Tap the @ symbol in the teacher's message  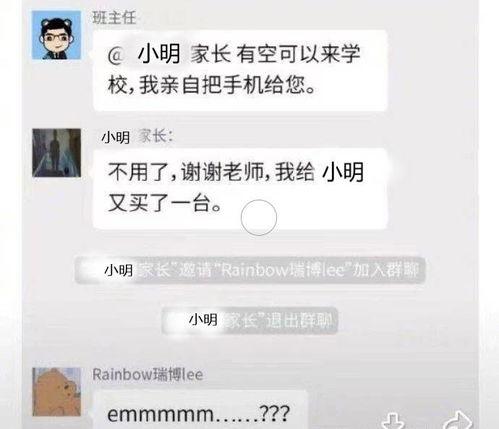pos(115,56)
